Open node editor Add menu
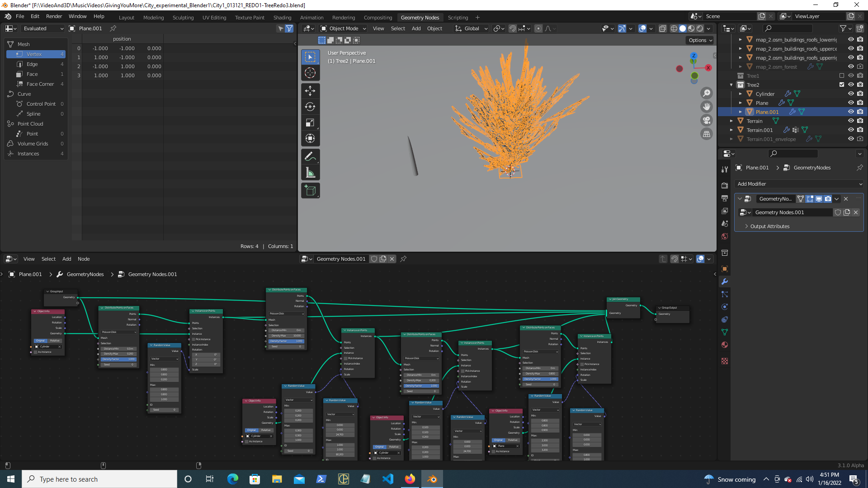Viewport: 868px width, 488px height. click(x=66, y=259)
